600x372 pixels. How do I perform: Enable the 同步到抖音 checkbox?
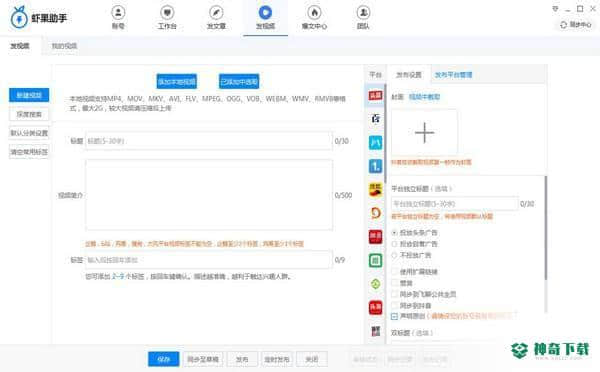(394, 305)
